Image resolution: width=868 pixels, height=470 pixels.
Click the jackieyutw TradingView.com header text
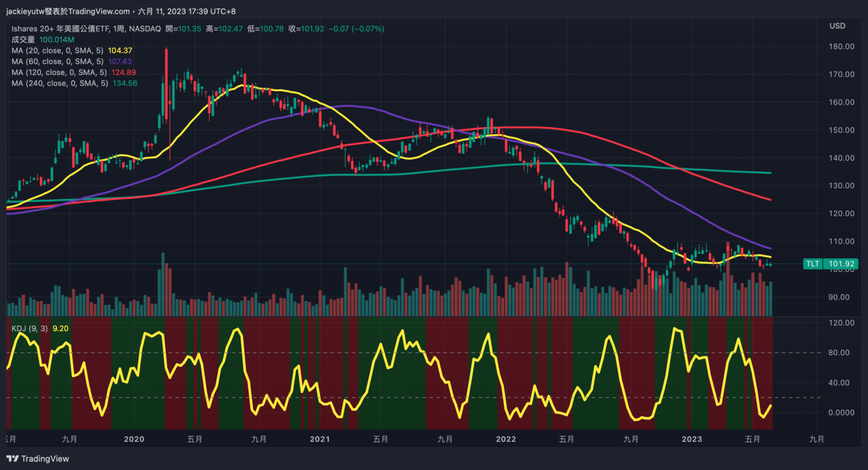click(68, 11)
